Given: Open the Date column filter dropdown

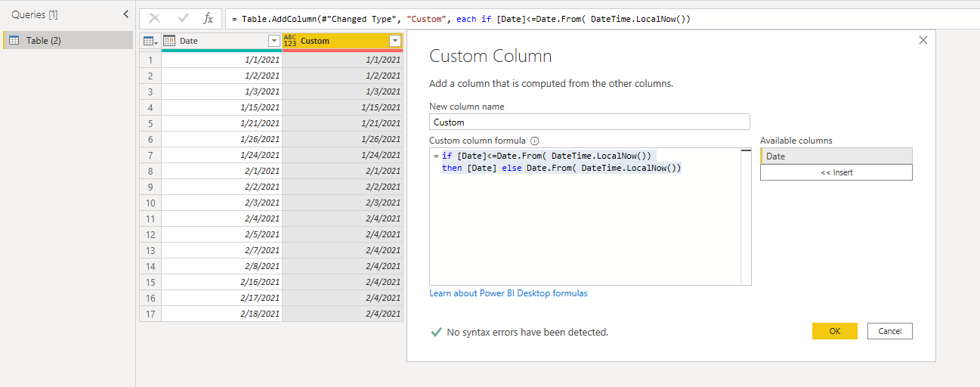Looking at the screenshot, I should pyautogui.click(x=274, y=41).
